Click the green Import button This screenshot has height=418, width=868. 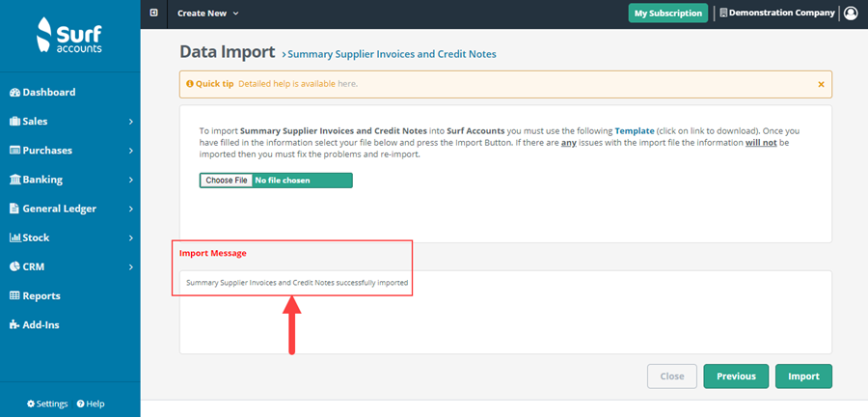tap(803, 376)
